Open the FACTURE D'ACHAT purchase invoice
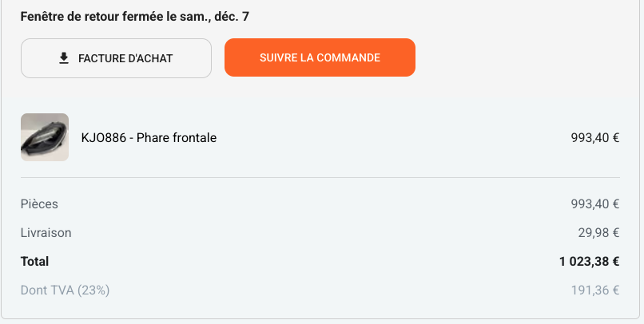The width and height of the screenshot is (644, 324). coord(116,58)
